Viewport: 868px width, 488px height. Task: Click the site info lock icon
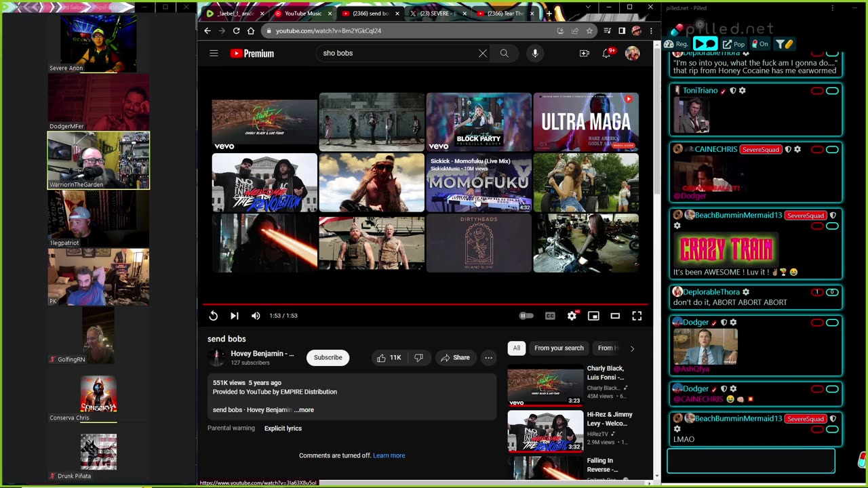(269, 30)
